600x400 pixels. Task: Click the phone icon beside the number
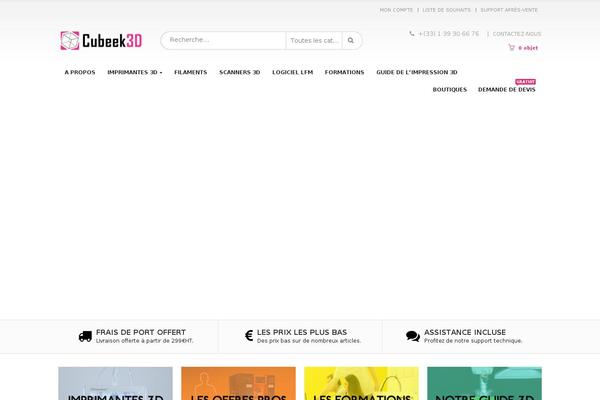click(x=412, y=34)
